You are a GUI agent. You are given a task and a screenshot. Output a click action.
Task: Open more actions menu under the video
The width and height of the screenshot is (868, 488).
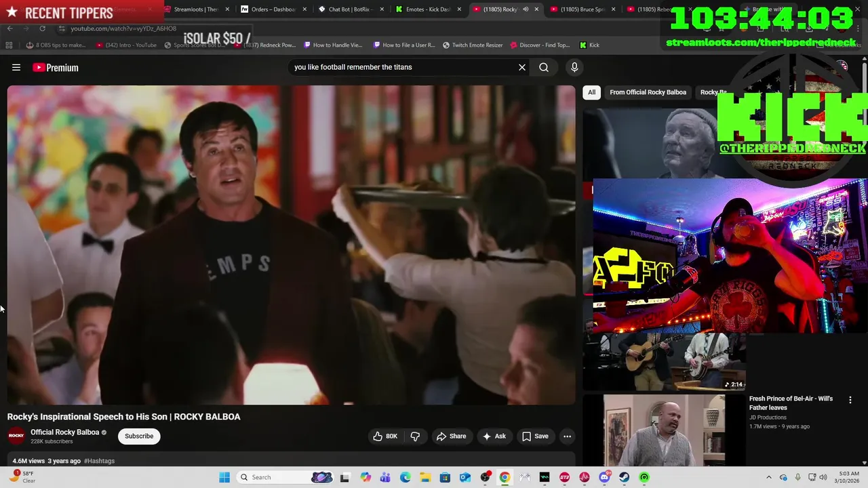pyautogui.click(x=567, y=436)
